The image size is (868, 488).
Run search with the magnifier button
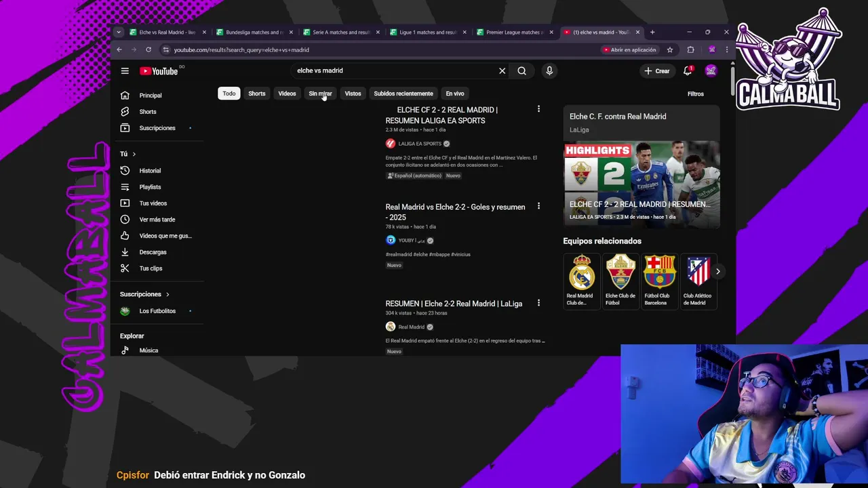tap(521, 70)
